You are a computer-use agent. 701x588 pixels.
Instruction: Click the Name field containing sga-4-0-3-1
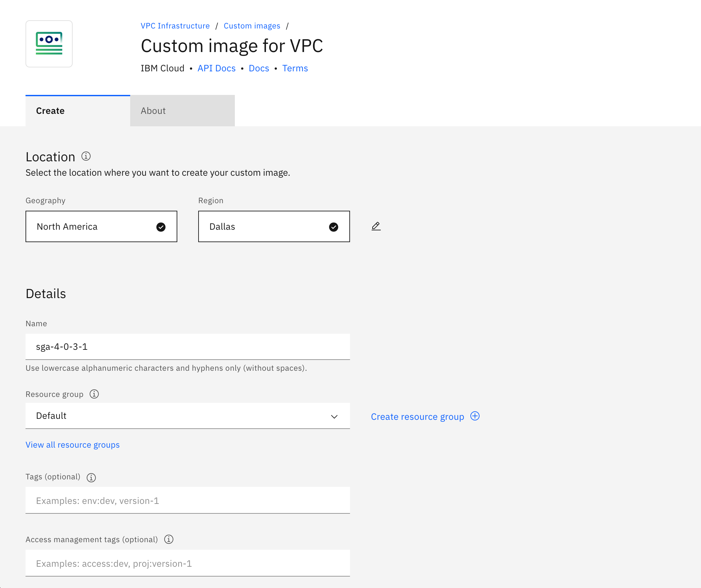tap(187, 347)
